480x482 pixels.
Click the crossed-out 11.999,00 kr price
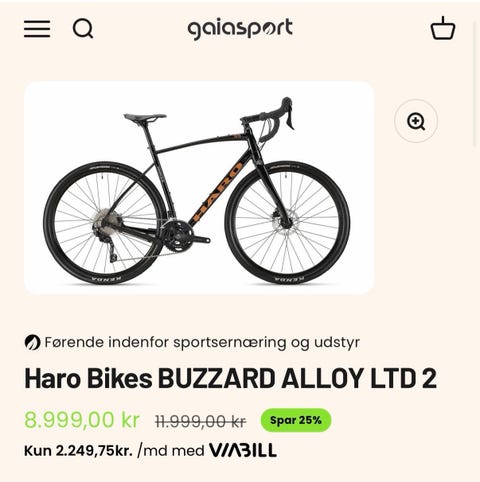(x=201, y=421)
